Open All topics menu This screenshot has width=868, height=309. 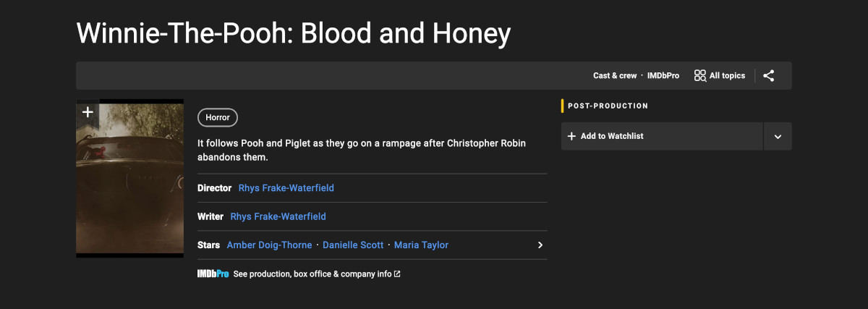tap(720, 75)
